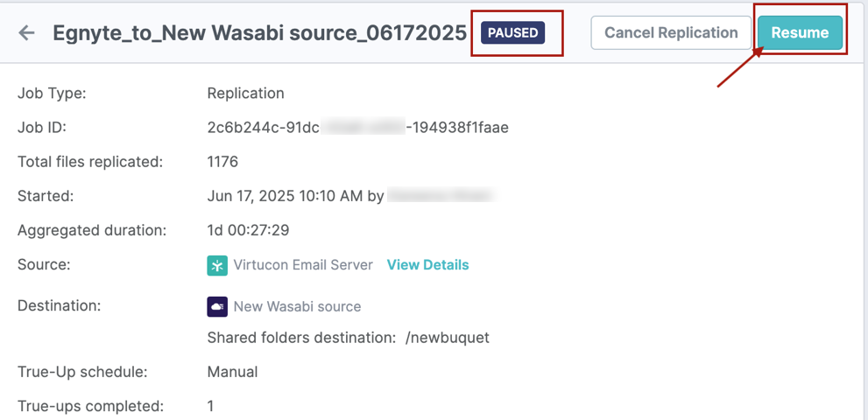Click the Manual True-Up schedule value
Image resolution: width=868 pixels, height=420 pixels.
232,372
